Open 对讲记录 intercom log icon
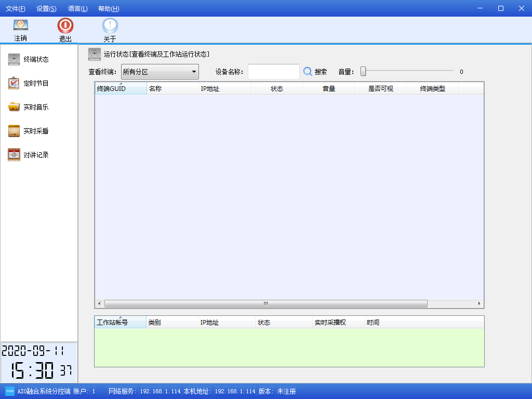 pos(14,155)
